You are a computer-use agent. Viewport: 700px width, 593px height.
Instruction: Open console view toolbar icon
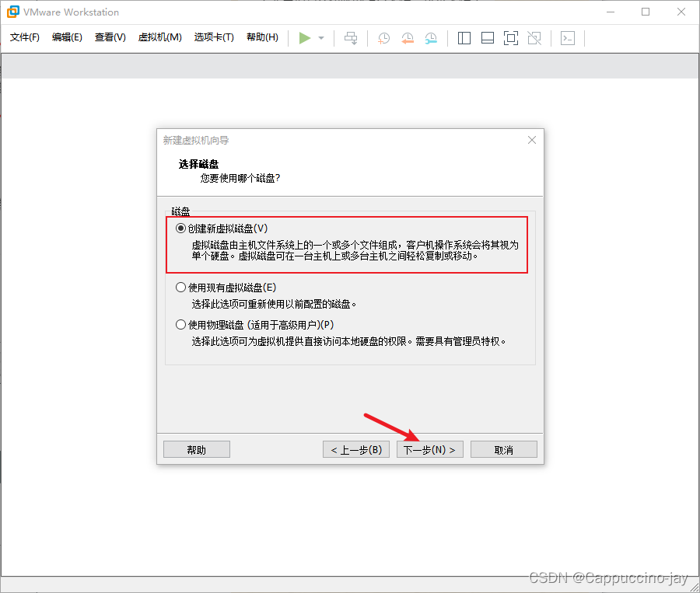[x=568, y=38]
